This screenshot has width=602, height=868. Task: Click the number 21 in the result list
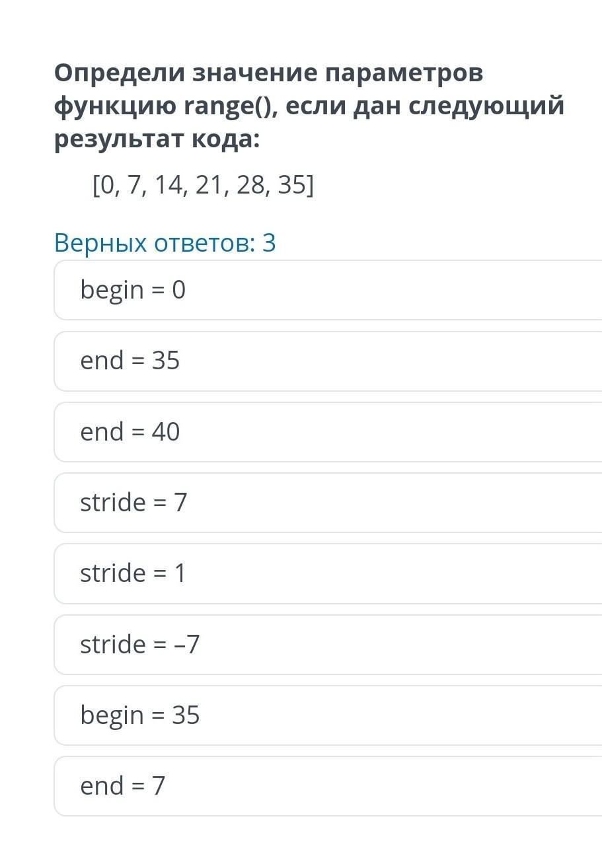209,186
